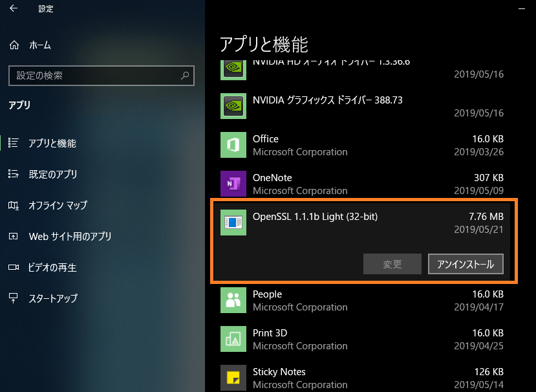Open オフライン マップ settings

coord(58,205)
